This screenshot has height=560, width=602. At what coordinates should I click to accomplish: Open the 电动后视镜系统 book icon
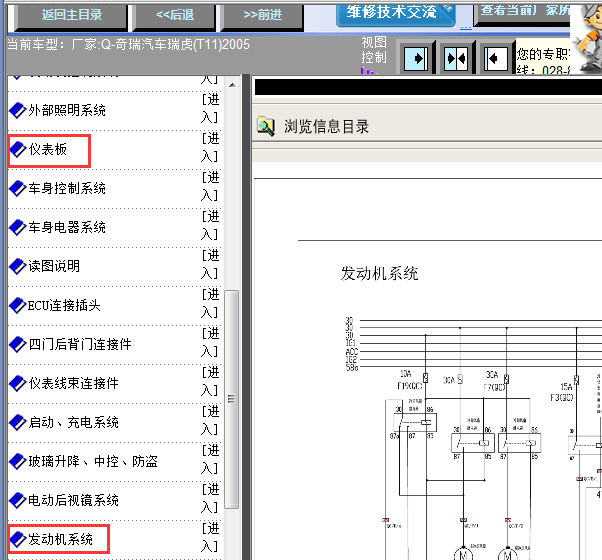point(17,501)
